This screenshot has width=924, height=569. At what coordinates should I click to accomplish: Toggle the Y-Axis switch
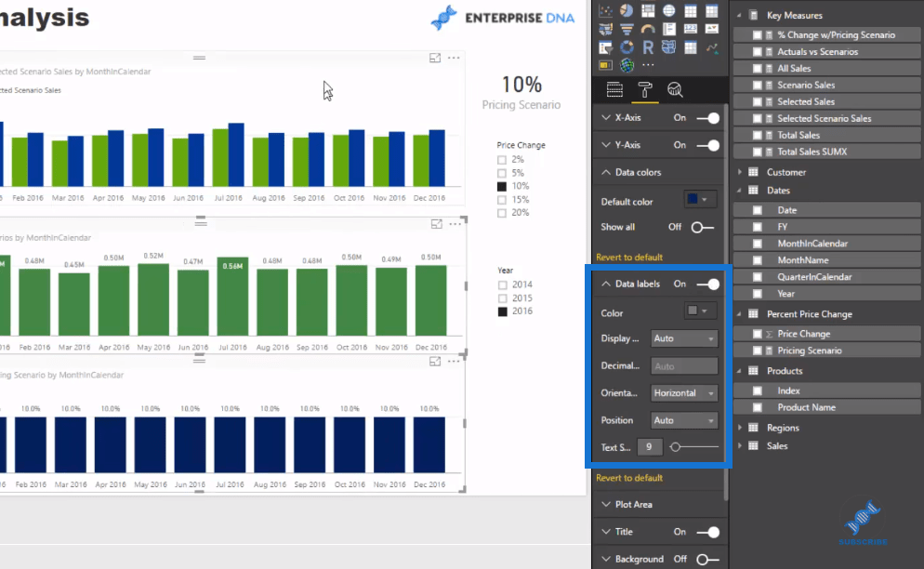click(x=707, y=145)
